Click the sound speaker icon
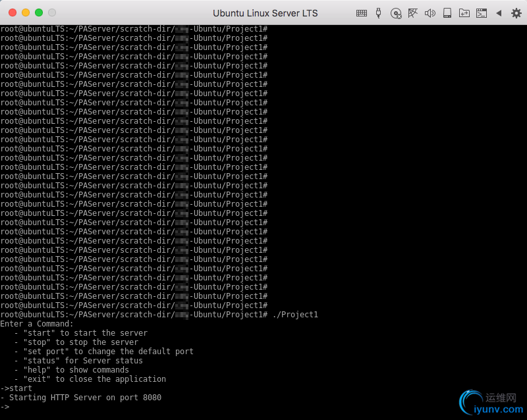Viewport: 527px width, 420px height. point(430,13)
